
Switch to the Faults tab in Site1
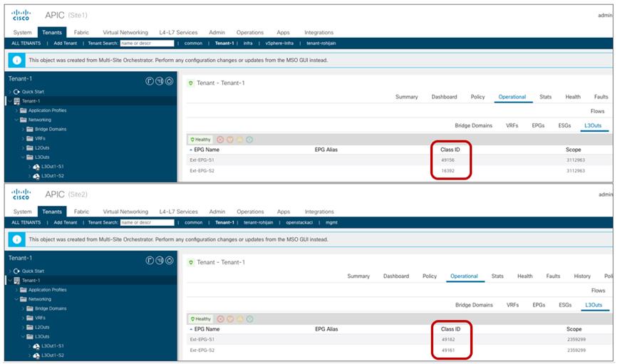click(x=601, y=97)
